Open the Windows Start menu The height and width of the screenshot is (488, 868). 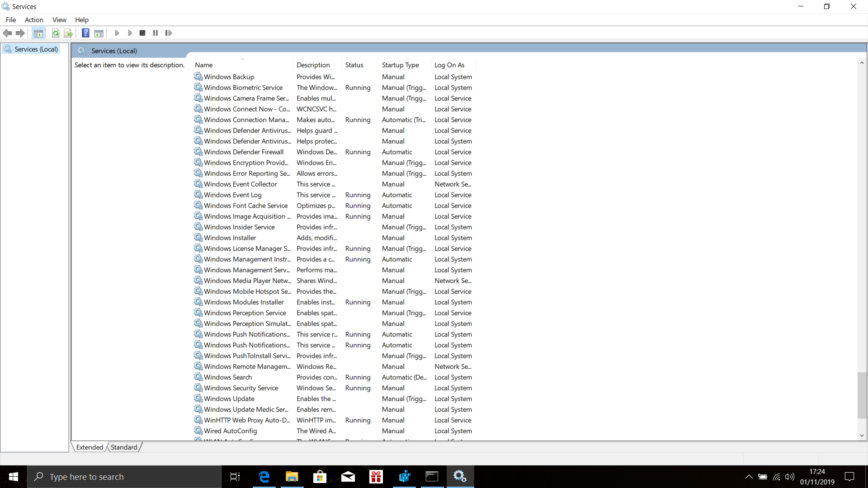[14, 477]
